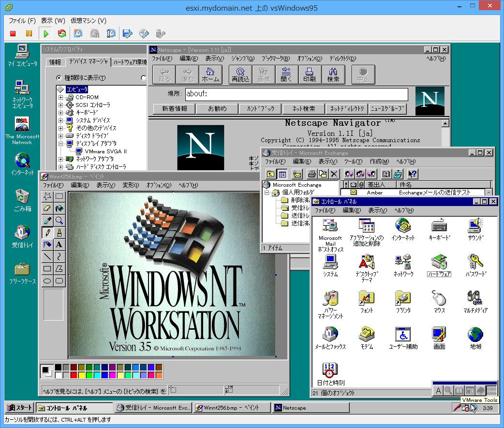Open Exchange 作成(M) menu

point(379,162)
